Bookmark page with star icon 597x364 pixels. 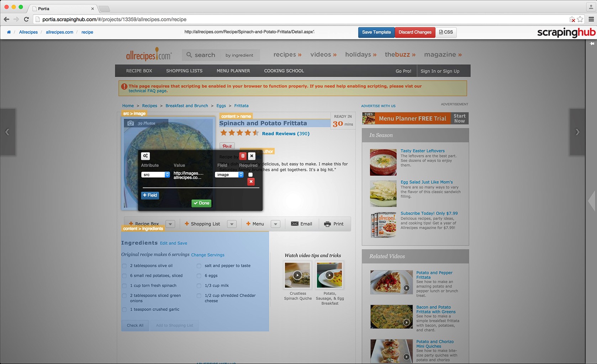tap(580, 19)
